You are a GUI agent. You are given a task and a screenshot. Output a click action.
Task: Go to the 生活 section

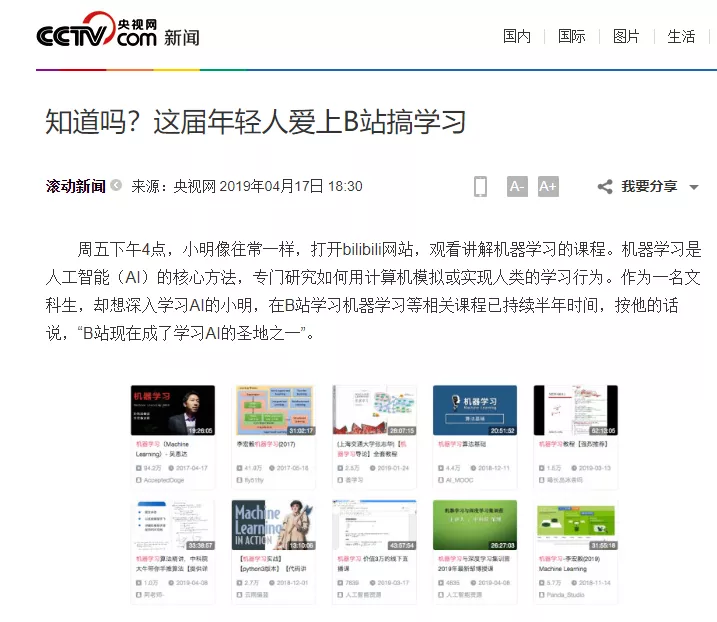tap(681, 37)
